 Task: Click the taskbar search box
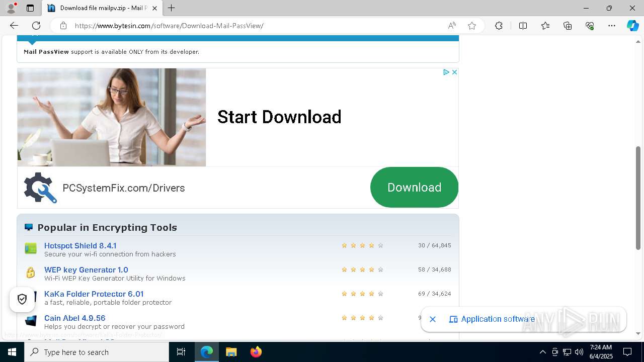tap(97, 352)
